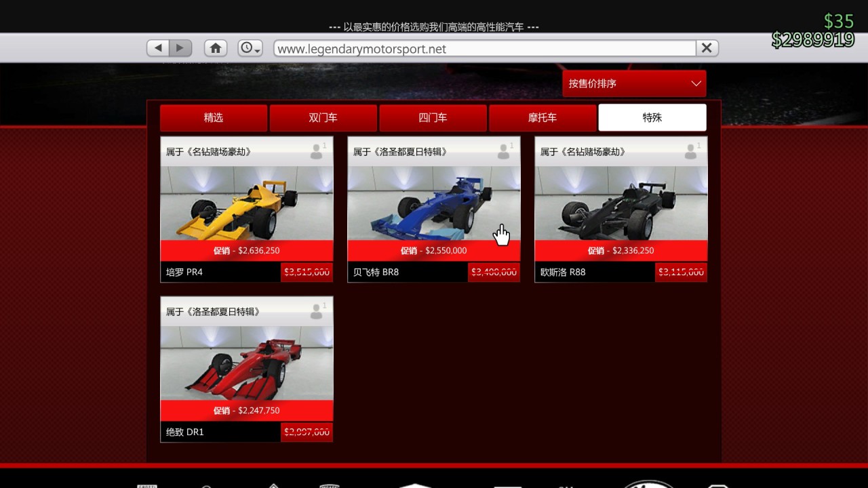Screen dimensions: 868x488
Task: Select the 特殊 tab
Action: point(652,117)
